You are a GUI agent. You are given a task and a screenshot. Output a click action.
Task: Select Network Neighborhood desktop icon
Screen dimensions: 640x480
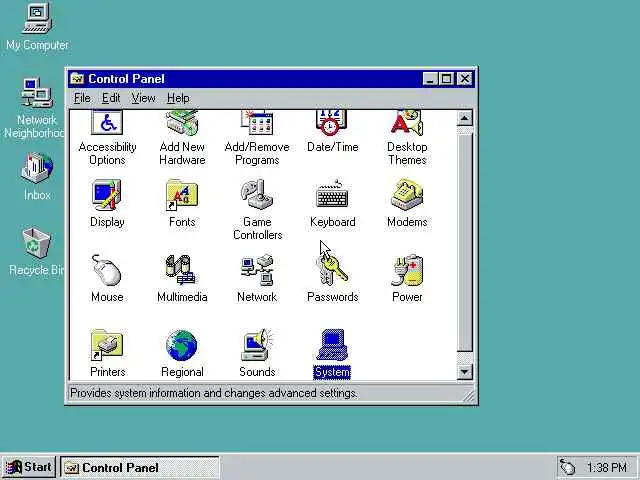coord(37,93)
